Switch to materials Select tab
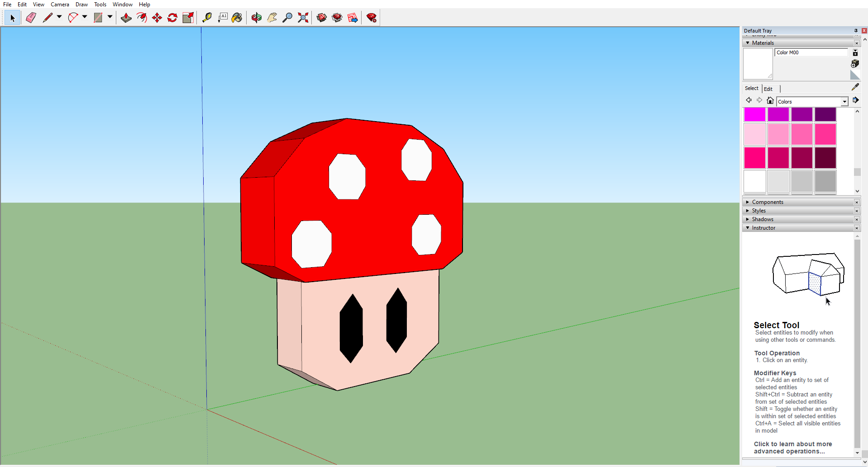The height and width of the screenshot is (467, 868). [751, 89]
